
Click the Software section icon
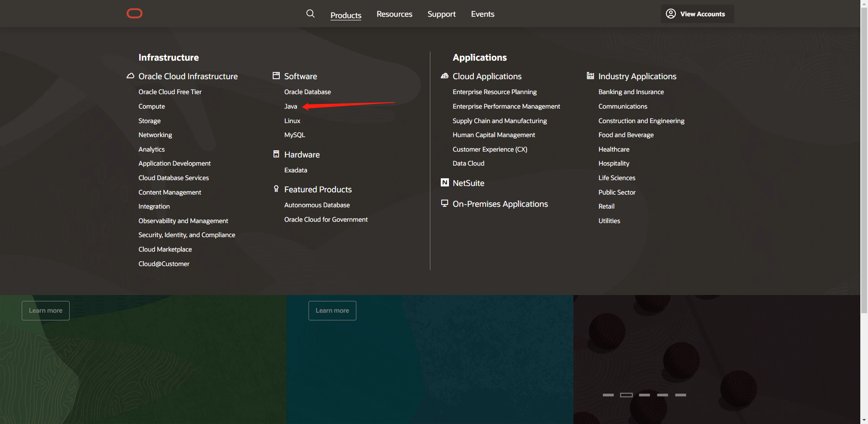pyautogui.click(x=276, y=76)
